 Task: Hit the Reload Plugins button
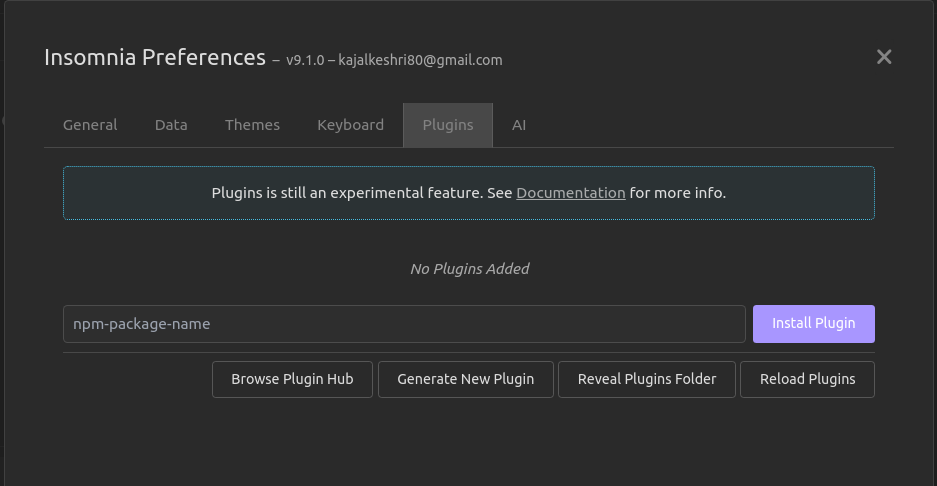[x=807, y=379]
